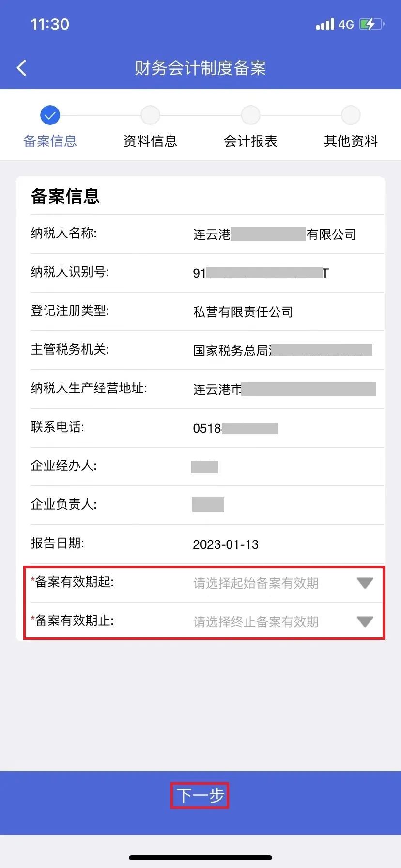Viewport: 401px width, 868px height.
Task: Tap the iOS home indicator bar
Action: pos(200,857)
